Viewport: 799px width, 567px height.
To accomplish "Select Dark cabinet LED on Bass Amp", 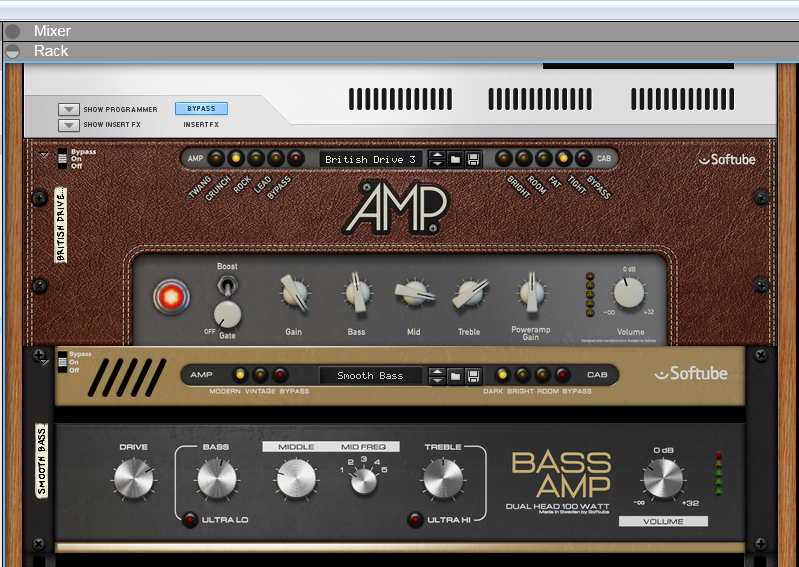I will click(502, 375).
